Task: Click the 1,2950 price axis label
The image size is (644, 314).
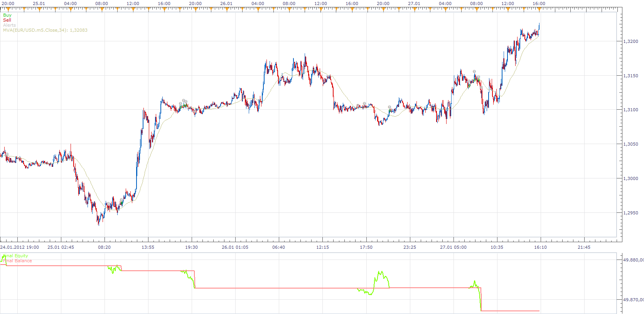Action: 631,213
